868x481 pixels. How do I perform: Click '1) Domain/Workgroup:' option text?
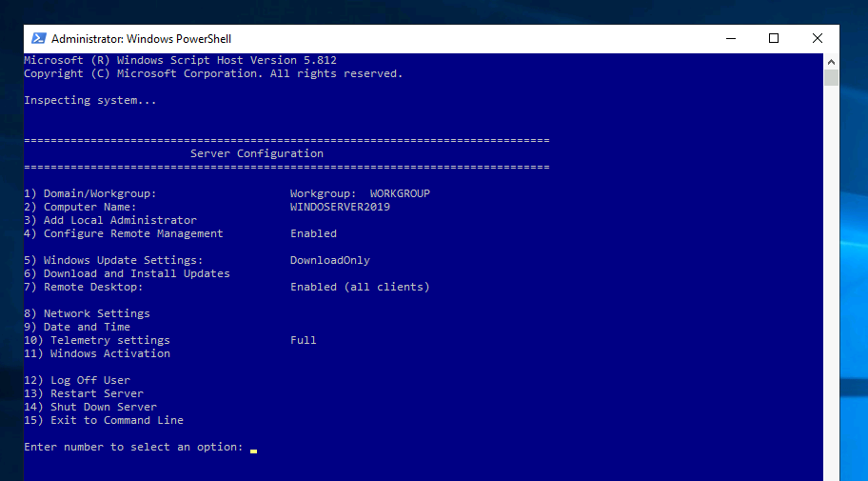(x=90, y=193)
